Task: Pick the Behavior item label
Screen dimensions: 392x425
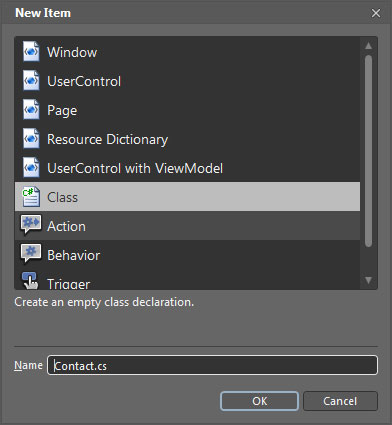Action: (73, 255)
